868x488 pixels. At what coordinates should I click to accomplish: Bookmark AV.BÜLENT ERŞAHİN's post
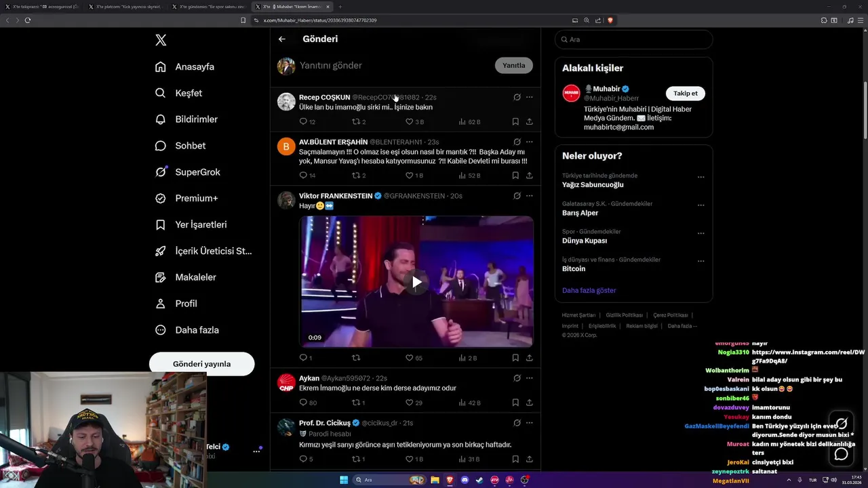coord(515,176)
